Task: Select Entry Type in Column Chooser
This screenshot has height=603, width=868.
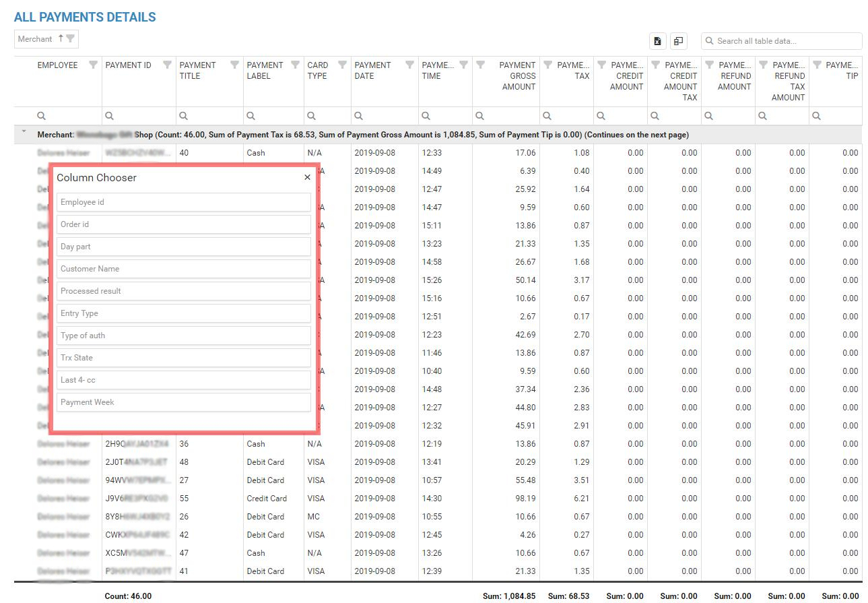Action: coord(184,313)
